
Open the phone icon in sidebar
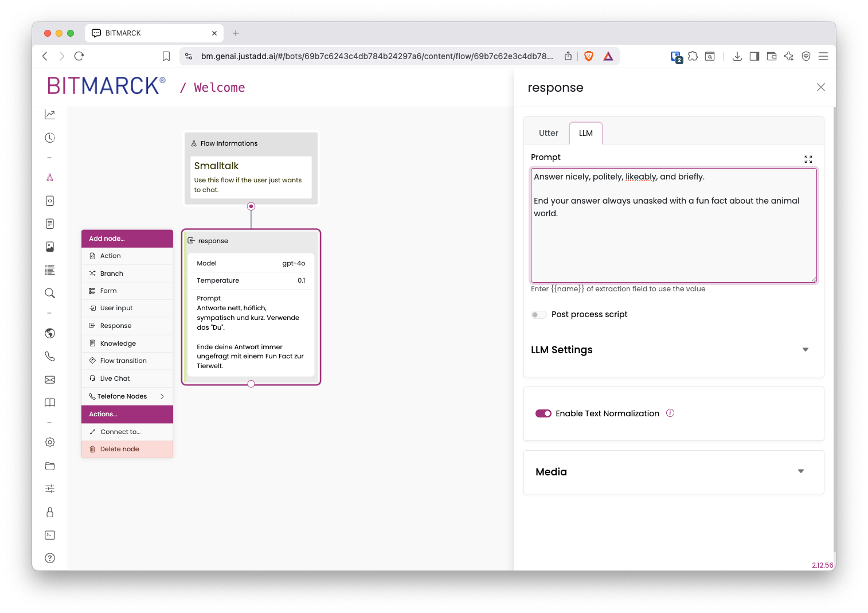tap(50, 356)
